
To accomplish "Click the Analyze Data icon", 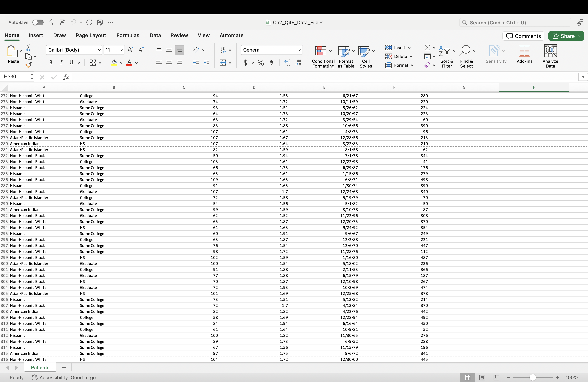I will tap(550, 56).
